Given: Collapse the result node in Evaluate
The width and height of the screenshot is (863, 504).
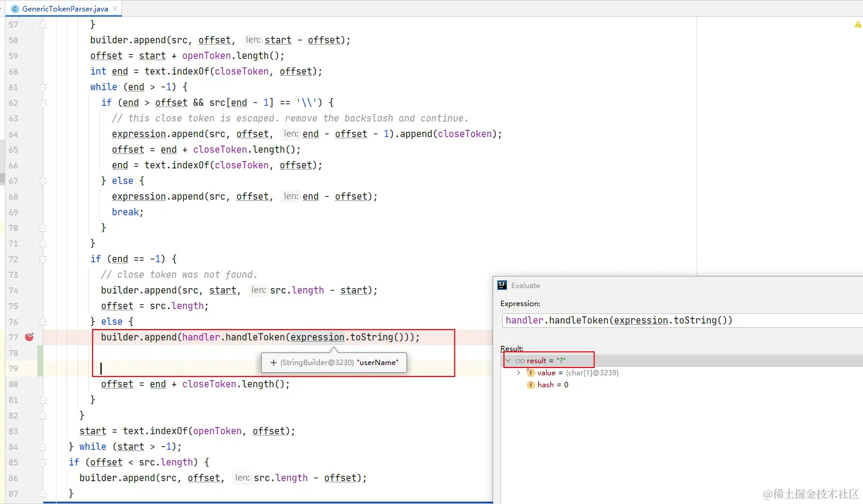Looking at the screenshot, I should coord(508,361).
